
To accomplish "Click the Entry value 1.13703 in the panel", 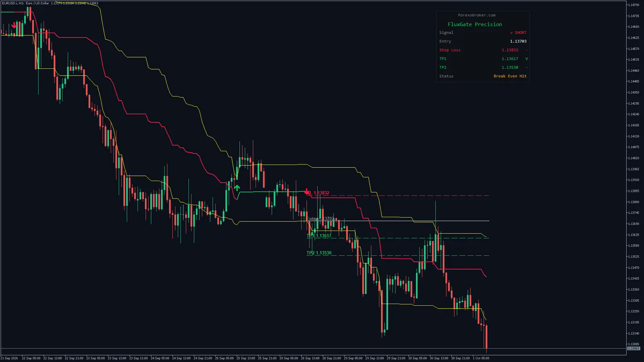I will coord(518,41).
